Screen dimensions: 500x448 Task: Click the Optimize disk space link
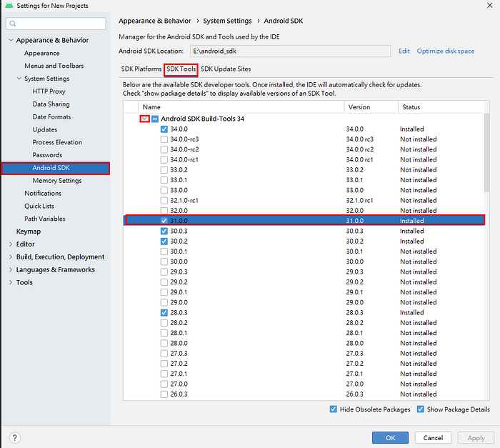pos(446,51)
